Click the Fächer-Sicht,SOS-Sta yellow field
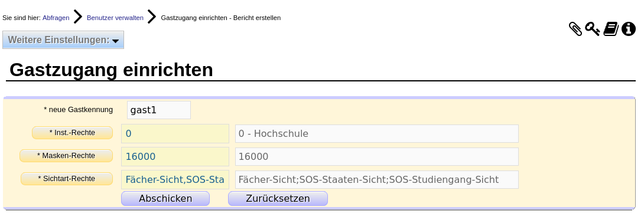Screen dimensions: 644x223 point(175,179)
